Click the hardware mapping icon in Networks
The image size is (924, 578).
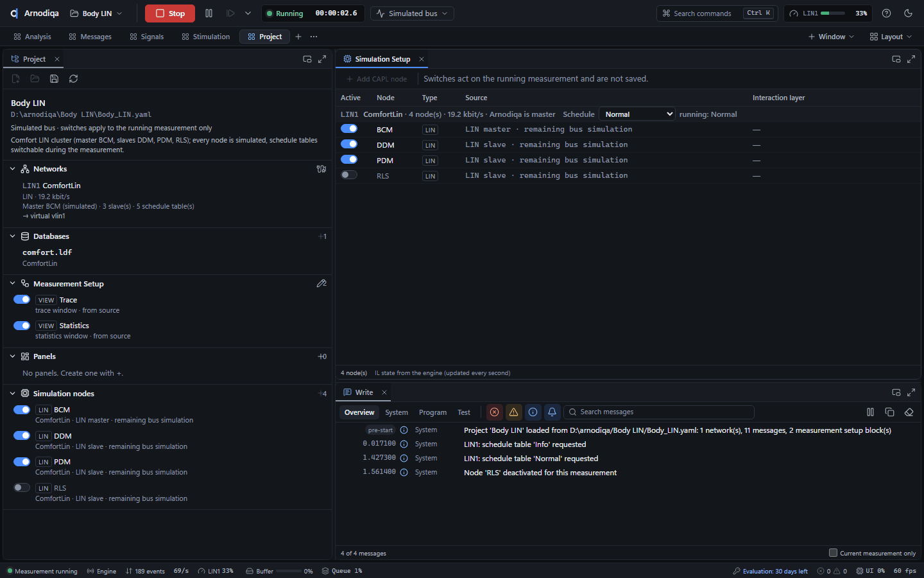click(321, 169)
